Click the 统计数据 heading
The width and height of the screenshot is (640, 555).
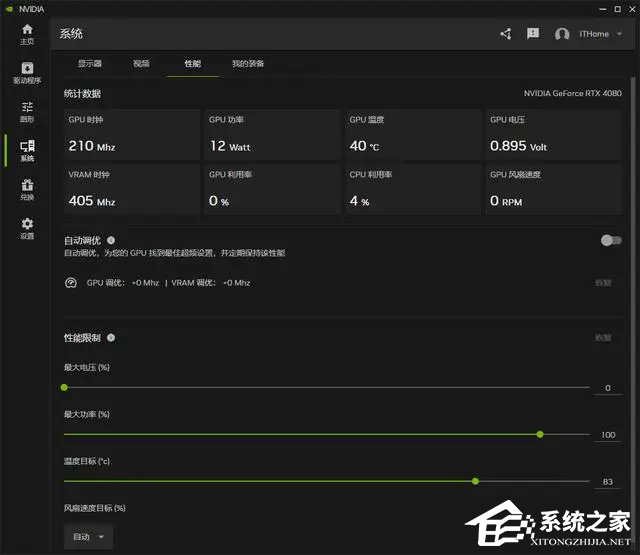82,93
